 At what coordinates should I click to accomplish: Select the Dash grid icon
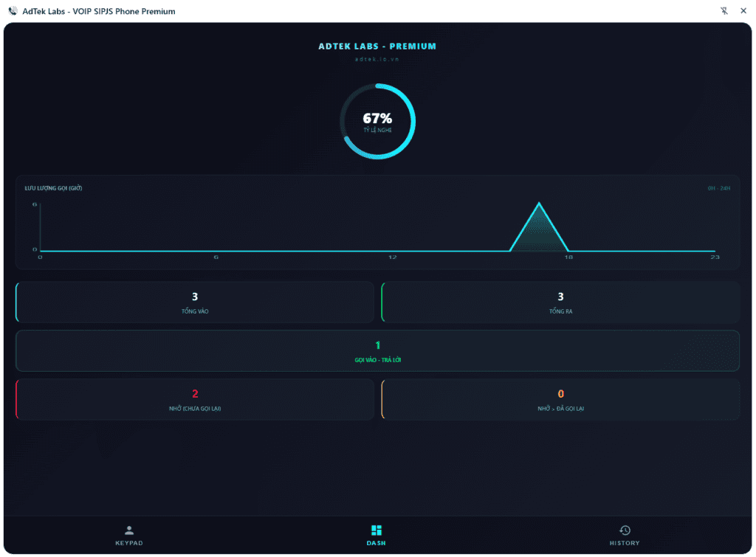[376, 530]
